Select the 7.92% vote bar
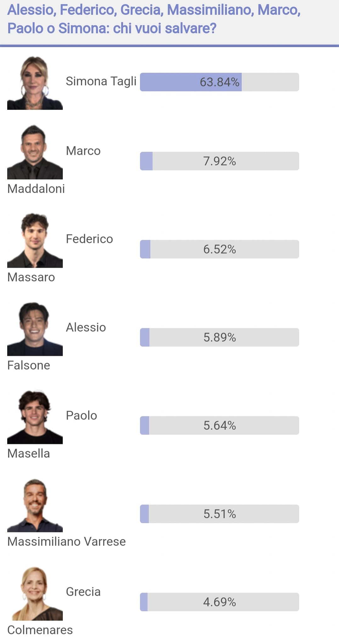This screenshot has width=339, height=644. pyautogui.click(x=219, y=161)
